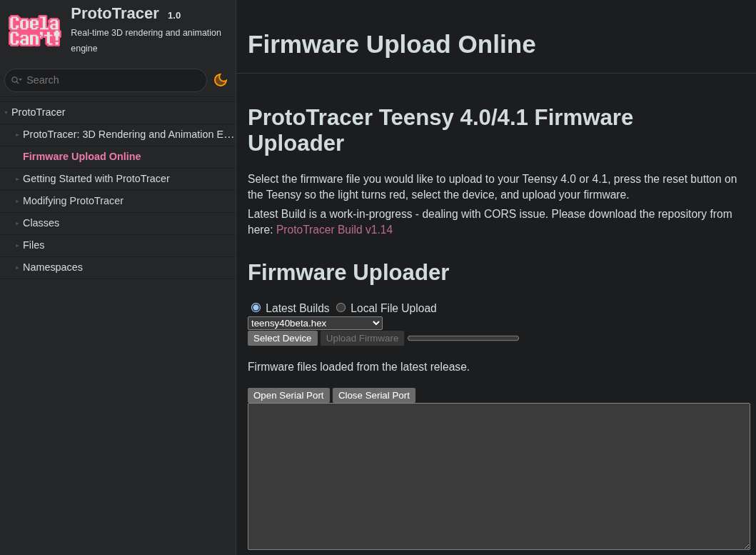Screen dimensions: 756x555
Task: Open Getting Started with ProtoTracer page
Action: click(96, 179)
